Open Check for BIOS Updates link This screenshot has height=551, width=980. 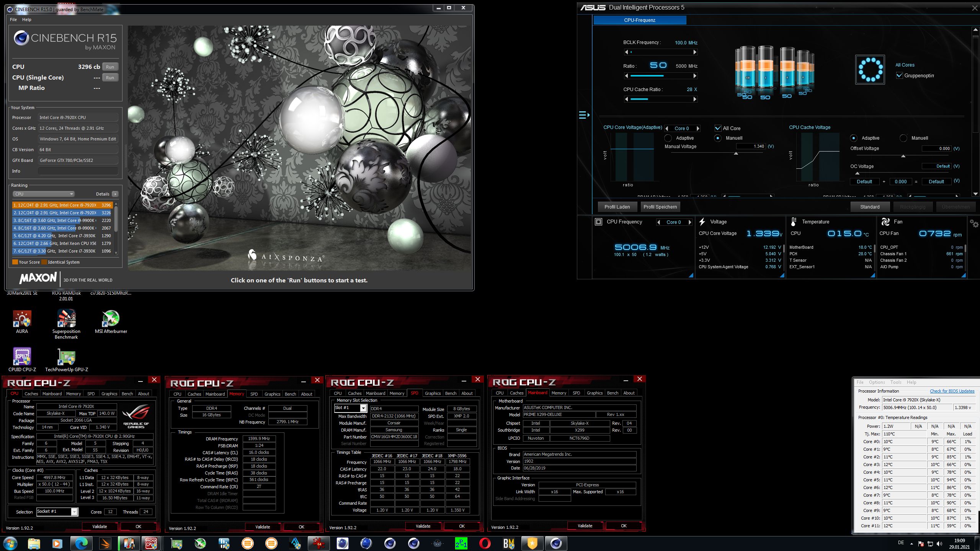(x=952, y=391)
